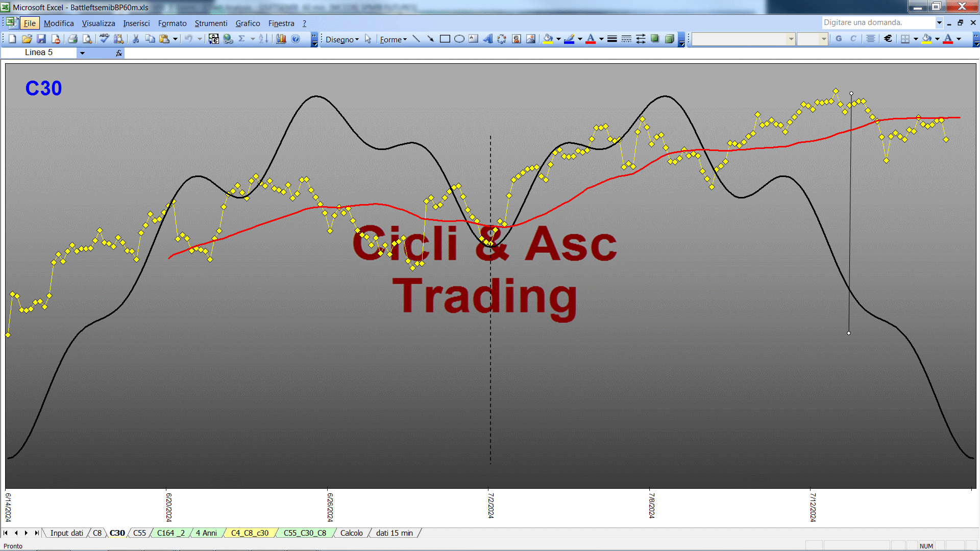Viewport: 980px width, 551px height.
Task: Open the 3-D style button
Action: tap(669, 39)
